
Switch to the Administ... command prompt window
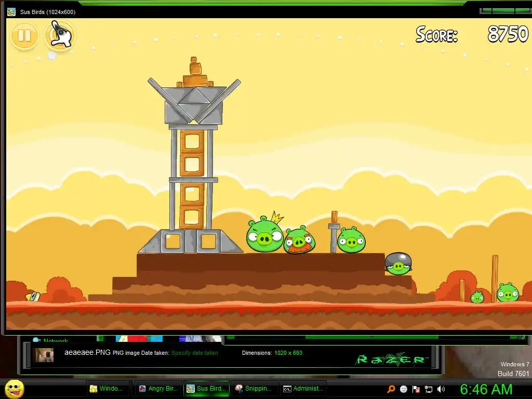(303, 389)
